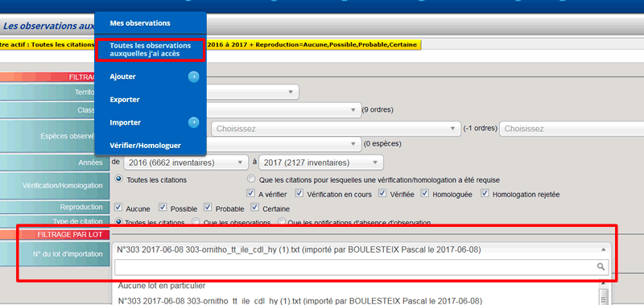Open first Choisissez order dropdown
The height and width of the screenshot is (305, 644).
pos(336,129)
